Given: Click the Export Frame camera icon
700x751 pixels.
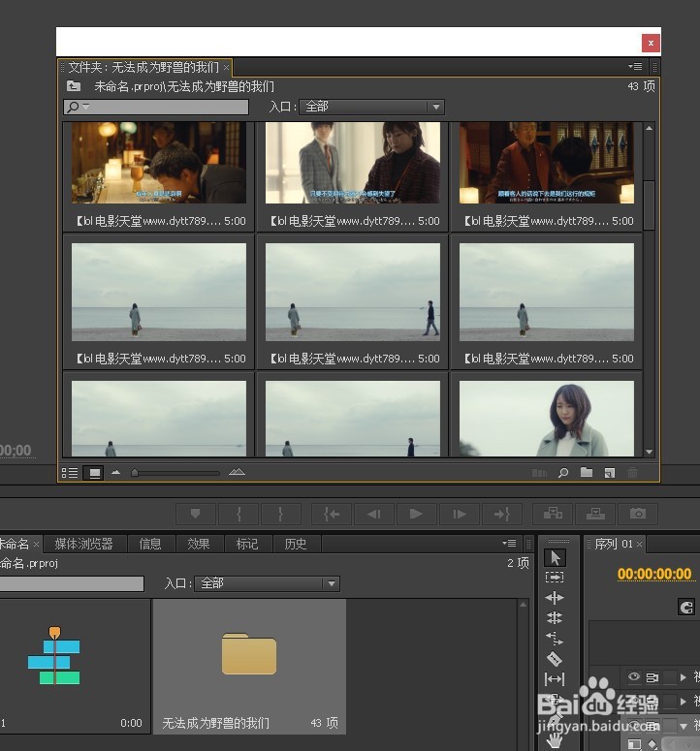Looking at the screenshot, I should point(638,514).
